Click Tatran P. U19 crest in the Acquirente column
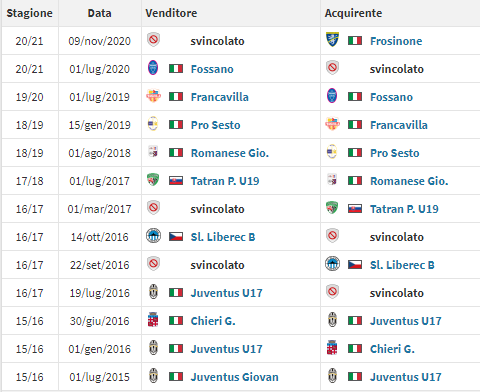The height and width of the screenshot is (392, 480). [x=332, y=208]
